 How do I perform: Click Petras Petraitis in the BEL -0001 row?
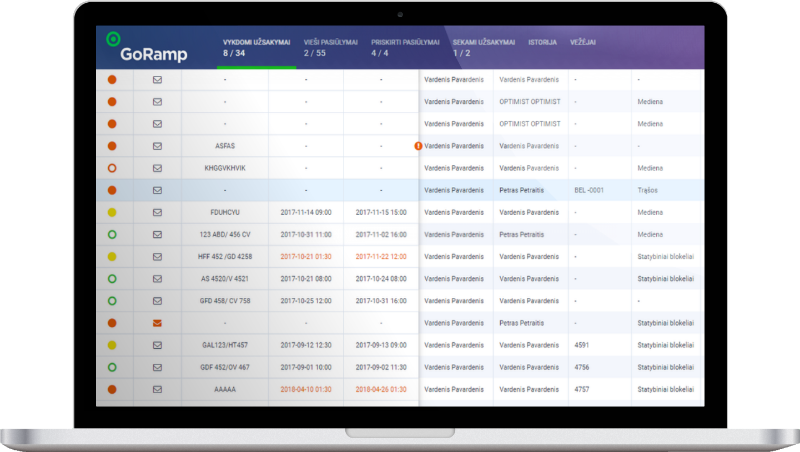pos(521,190)
